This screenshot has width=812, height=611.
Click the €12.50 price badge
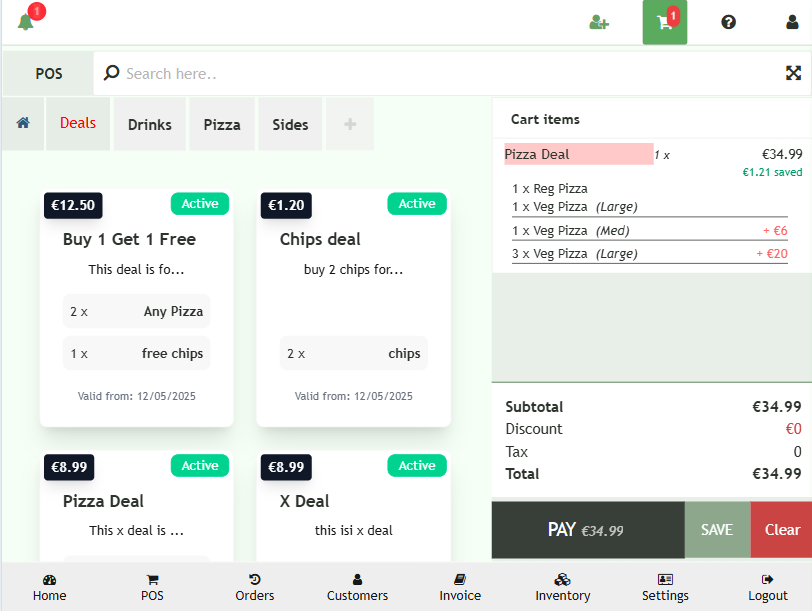tap(73, 205)
